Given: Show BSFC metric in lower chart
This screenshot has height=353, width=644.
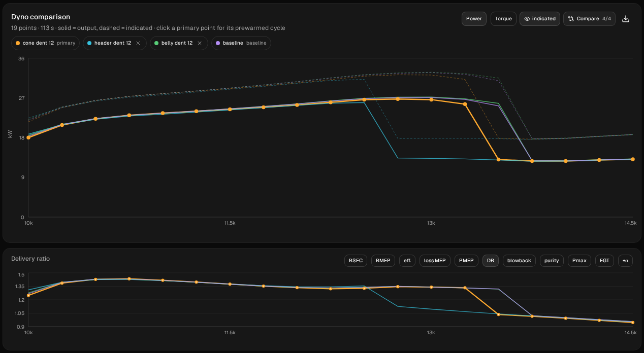Looking at the screenshot, I should click(x=356, y=261).
